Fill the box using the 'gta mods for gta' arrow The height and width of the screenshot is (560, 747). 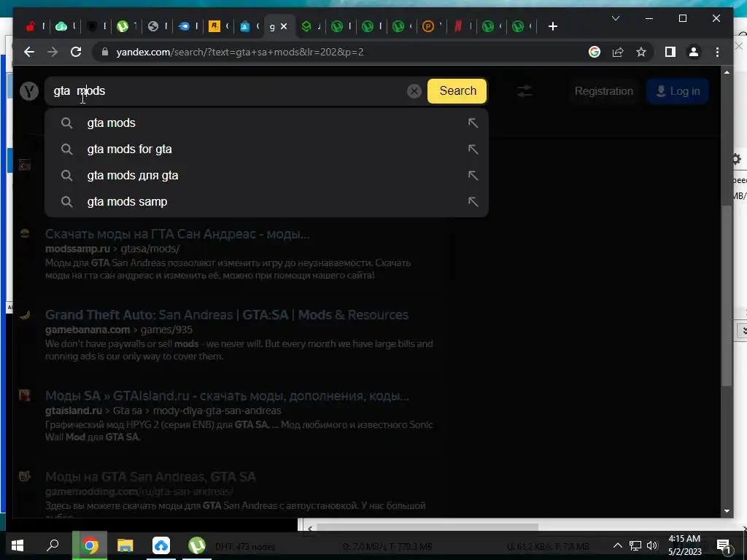coord(473,149)
